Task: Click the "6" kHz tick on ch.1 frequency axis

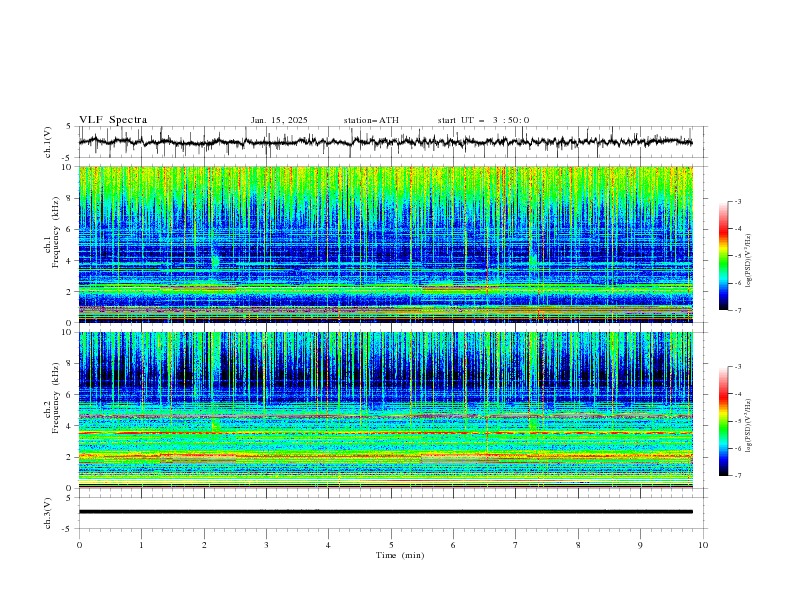Action: coord(71,229)
